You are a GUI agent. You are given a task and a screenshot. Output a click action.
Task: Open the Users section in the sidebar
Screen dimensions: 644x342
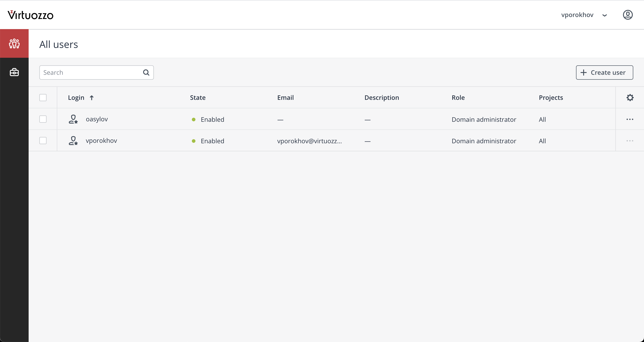pos(14,43)
